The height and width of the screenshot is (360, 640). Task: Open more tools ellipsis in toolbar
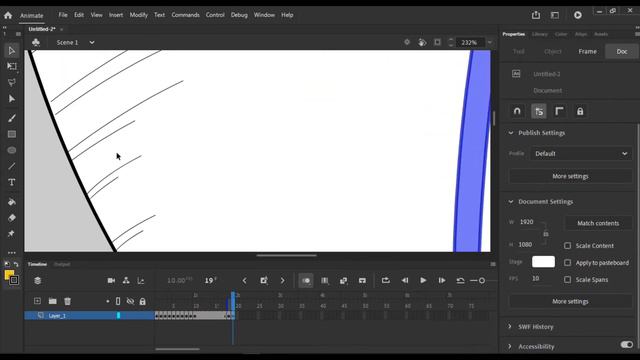pos(11,253)
